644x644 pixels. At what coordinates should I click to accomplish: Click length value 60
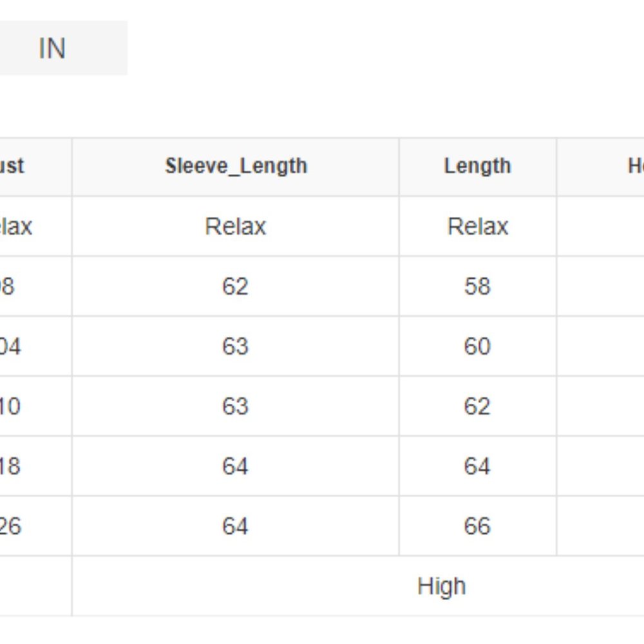478,346
